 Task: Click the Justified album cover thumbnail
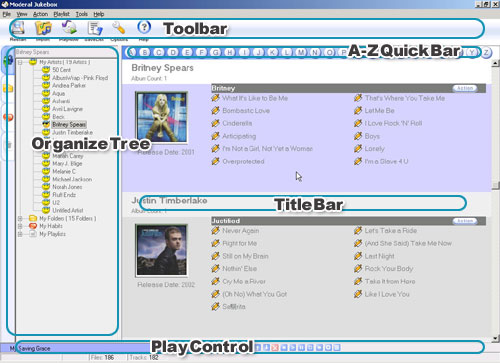click(162, 250)
